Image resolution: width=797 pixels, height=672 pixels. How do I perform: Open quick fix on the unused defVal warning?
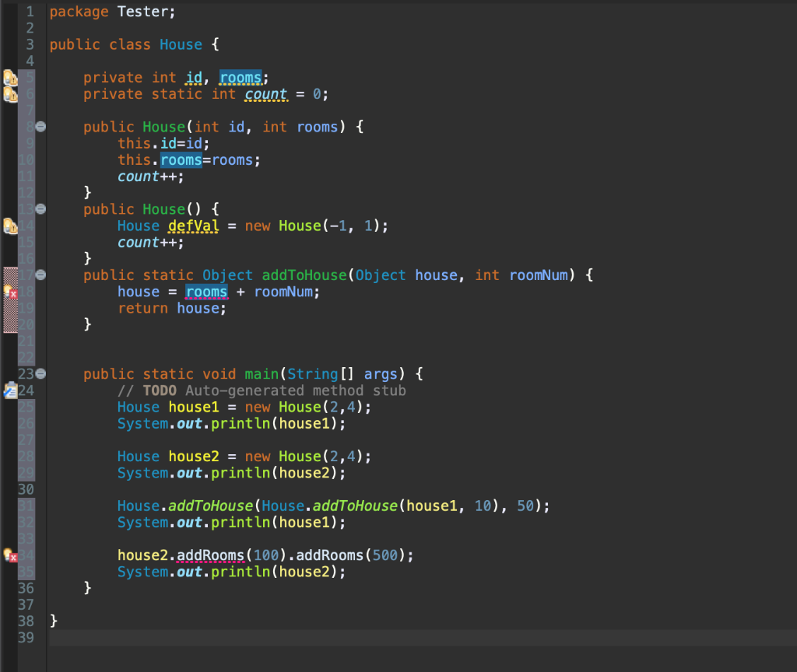click(x=8, y=225)
